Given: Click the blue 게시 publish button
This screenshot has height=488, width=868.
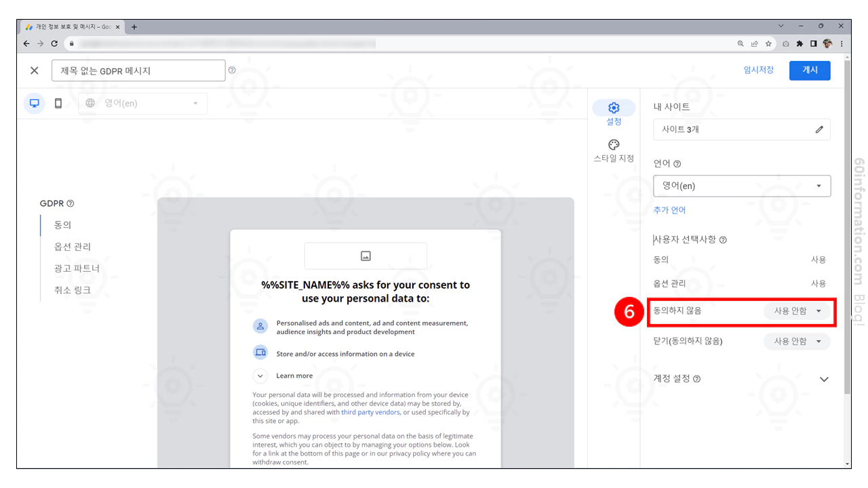Looking at the screenshot, I should [x=810, y=70].
